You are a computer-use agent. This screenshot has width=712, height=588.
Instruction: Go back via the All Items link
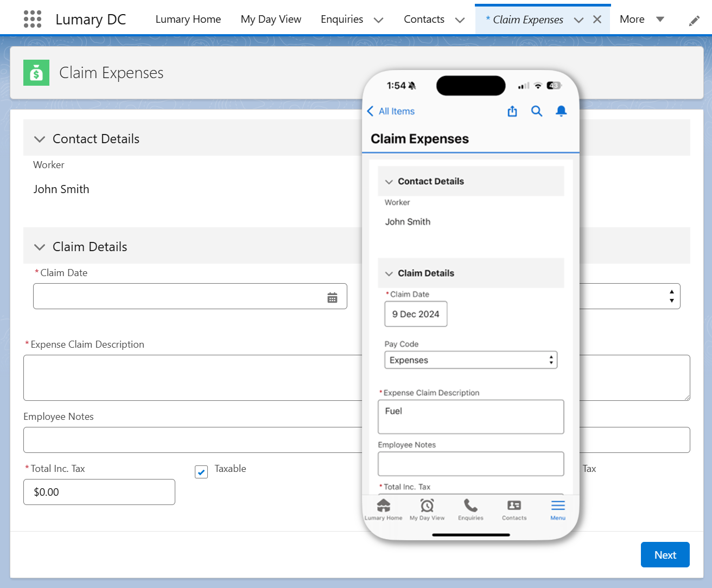pos(391,111)
